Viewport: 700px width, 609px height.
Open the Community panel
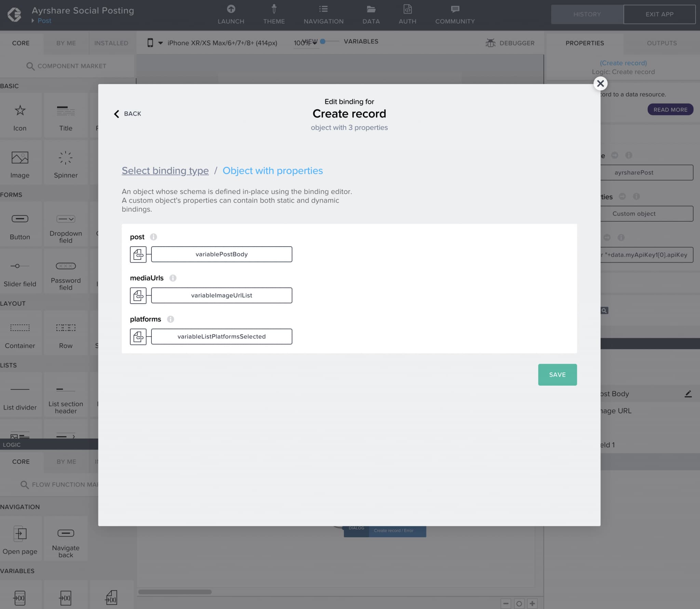455,14
